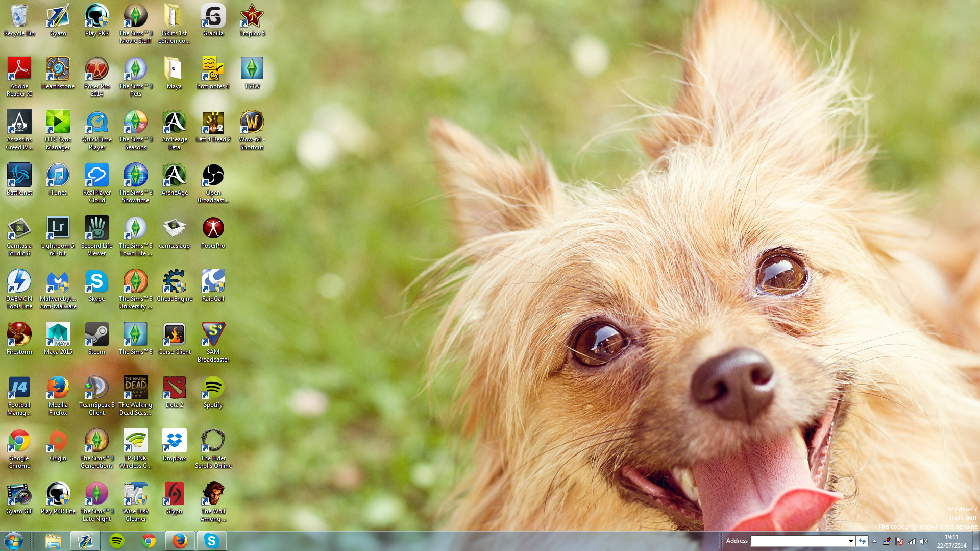This screenshot has width=980, height=551.
Task: Select the Maya 2015 shortcut
Action: [58, 339]
